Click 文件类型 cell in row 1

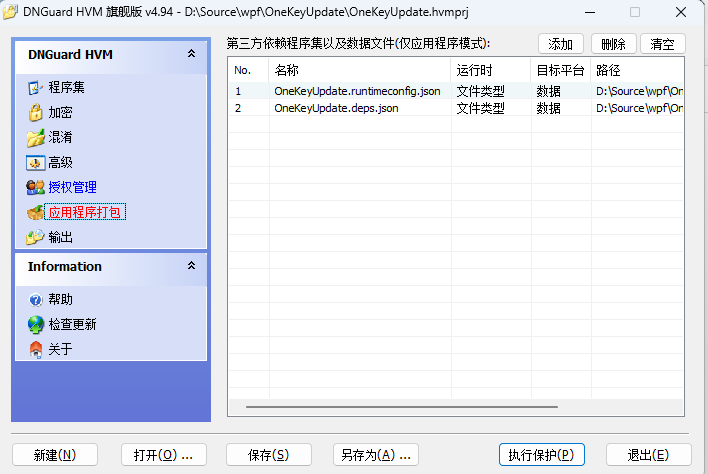480,91
